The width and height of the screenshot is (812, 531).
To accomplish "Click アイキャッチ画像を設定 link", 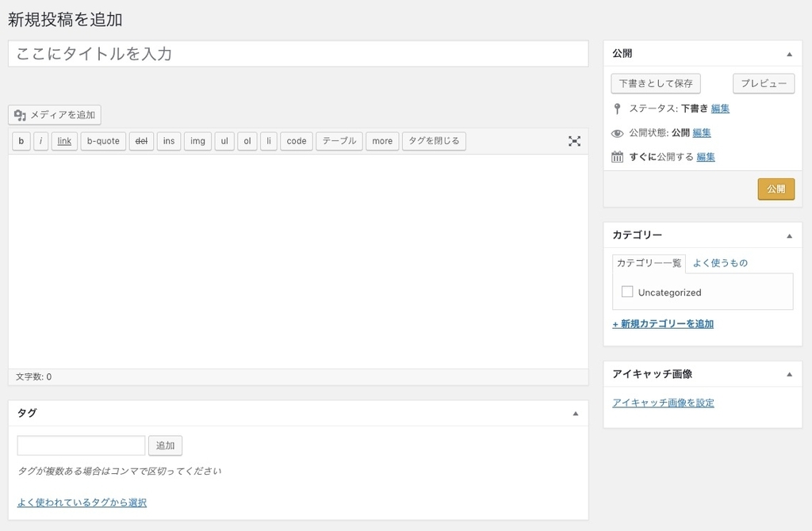I will (x=663, y=403).
